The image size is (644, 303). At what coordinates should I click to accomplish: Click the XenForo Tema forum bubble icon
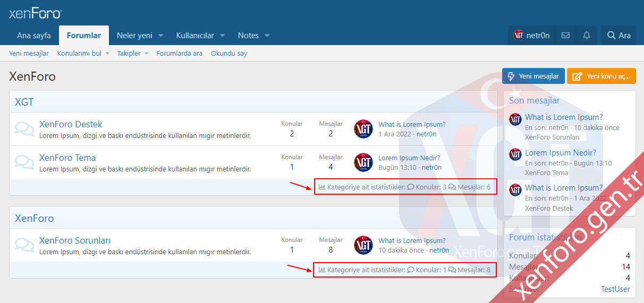click(24, 162)
